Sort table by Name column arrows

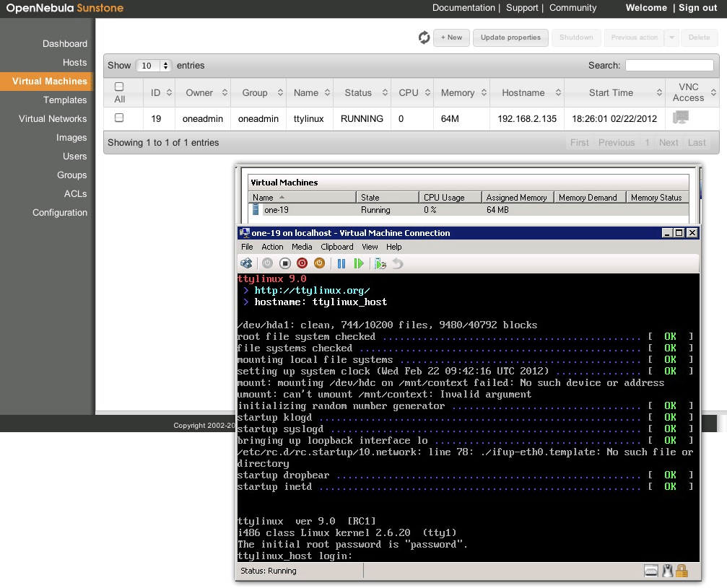327,92
